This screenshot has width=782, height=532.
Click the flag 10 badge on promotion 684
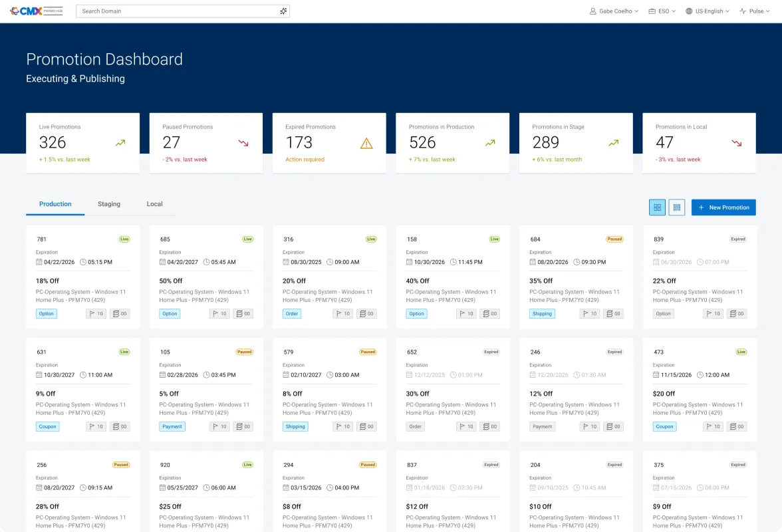point(590,314)
